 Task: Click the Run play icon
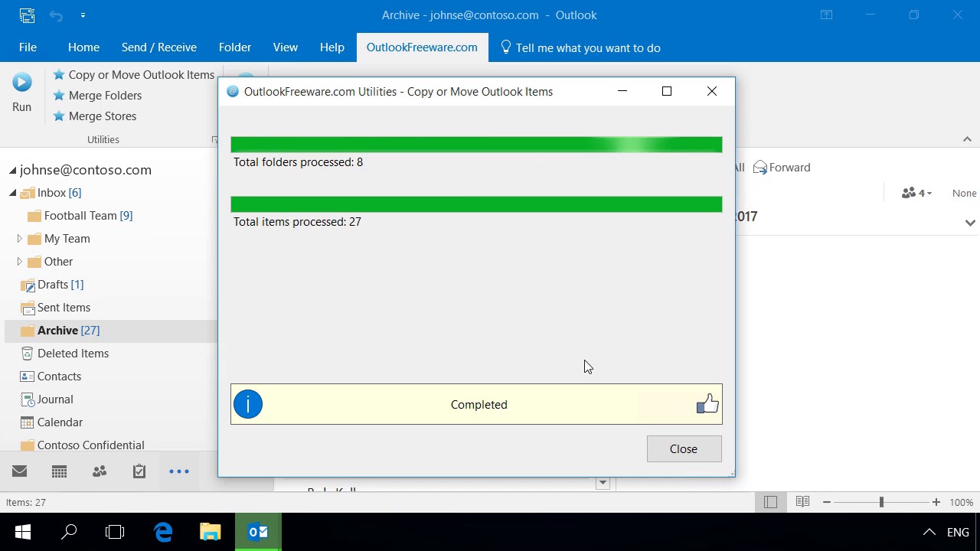point(21,82)
